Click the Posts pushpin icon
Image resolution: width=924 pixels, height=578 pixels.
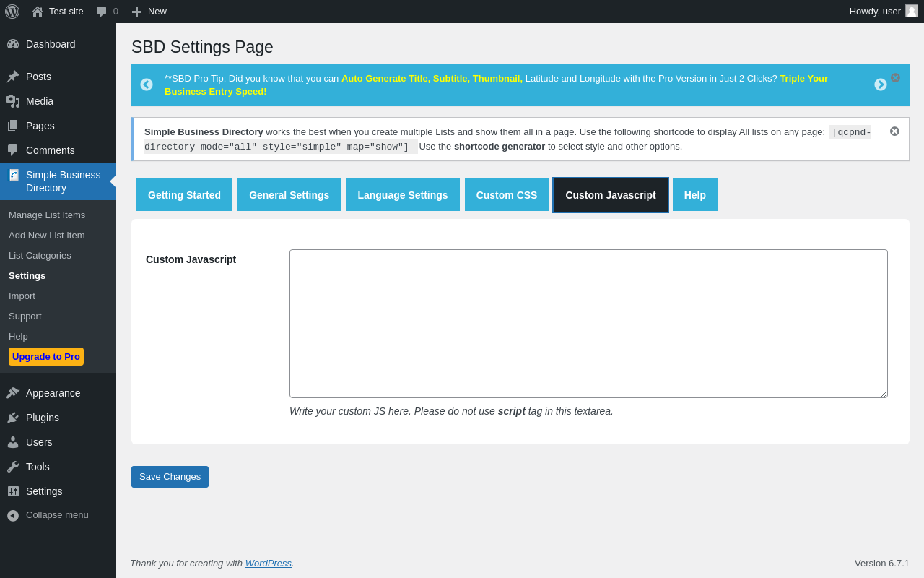(x=13, y=77)
